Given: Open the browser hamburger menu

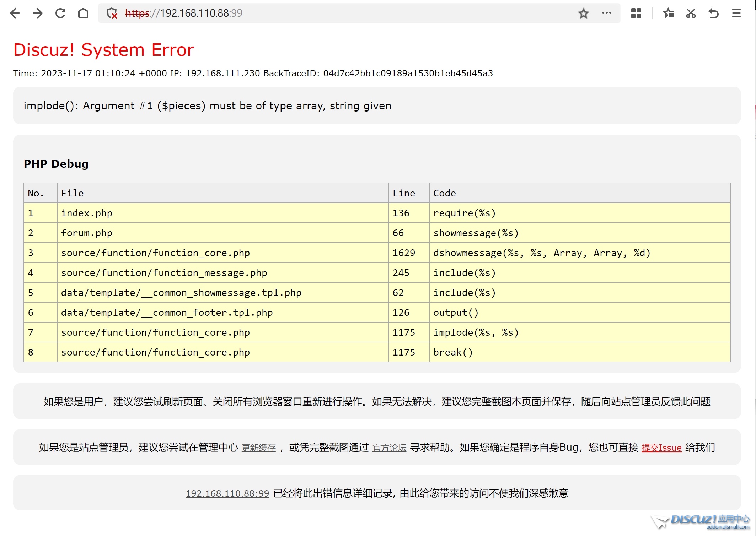Looking at the screenshot, I should (x=736, y=13).
